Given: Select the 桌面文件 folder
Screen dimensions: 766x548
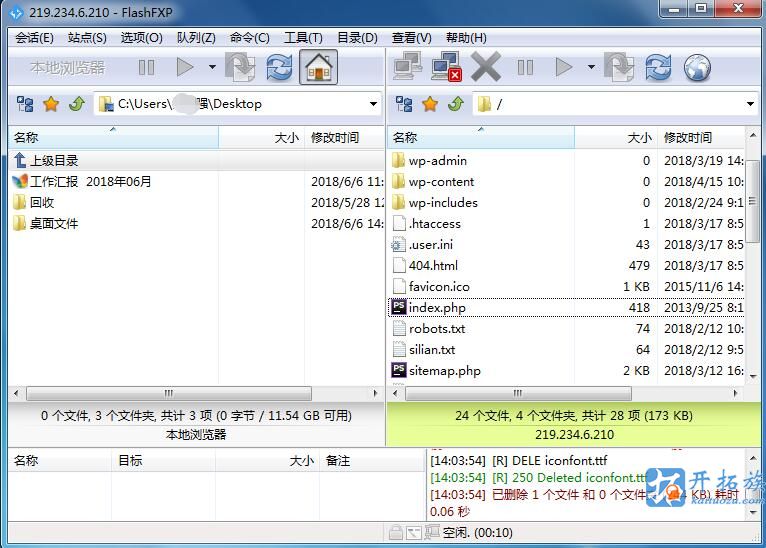Looking at the screenshot, I should (x=196, y=223).
